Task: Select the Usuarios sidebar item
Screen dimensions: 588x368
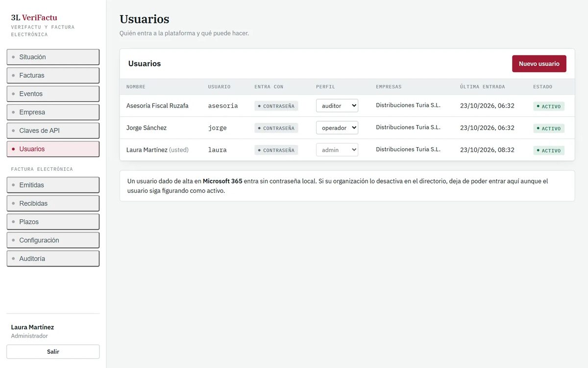Action: click(x=53, y=149)
